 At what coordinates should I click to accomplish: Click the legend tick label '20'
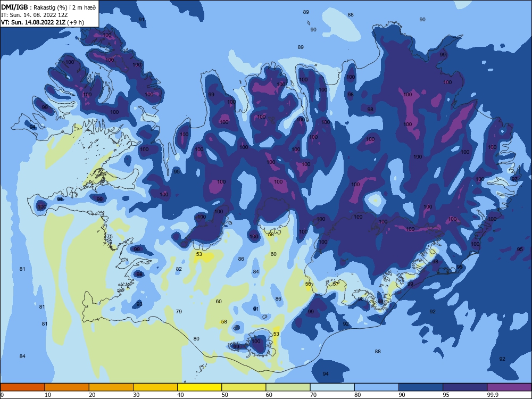[92, 395]
